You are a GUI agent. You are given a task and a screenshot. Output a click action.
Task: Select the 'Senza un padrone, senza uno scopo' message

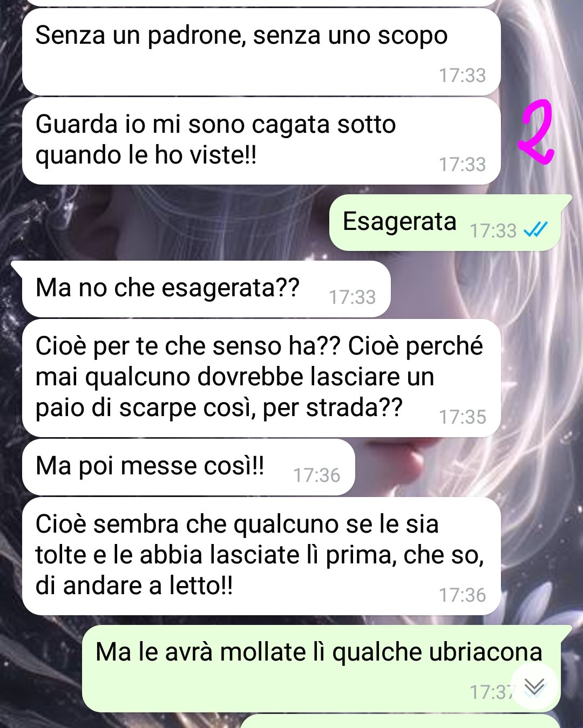click(261, 52)
